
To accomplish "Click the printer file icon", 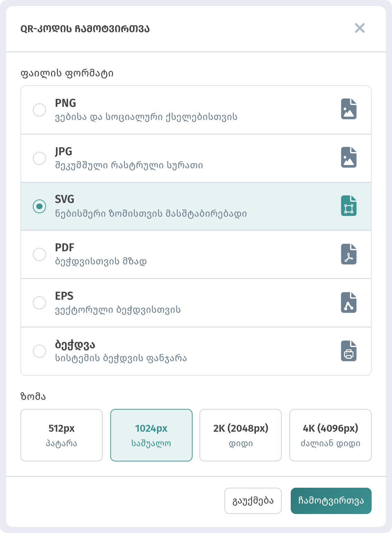I will pos(349,351).
